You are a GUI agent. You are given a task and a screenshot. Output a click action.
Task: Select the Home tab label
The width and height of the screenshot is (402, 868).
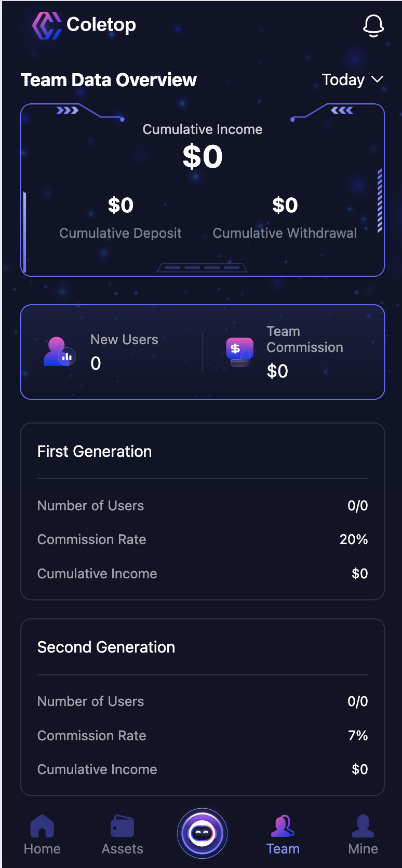tap(42, 849)
